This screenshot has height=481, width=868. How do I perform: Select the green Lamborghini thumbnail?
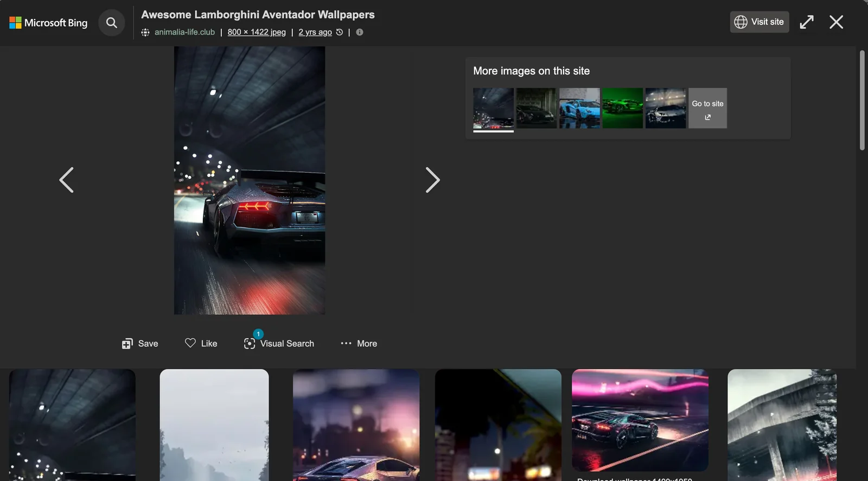point(622,108)
